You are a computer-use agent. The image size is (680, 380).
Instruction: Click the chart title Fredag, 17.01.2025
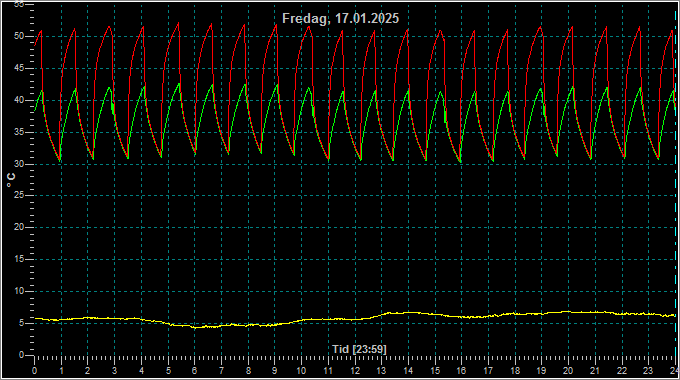click(x=340, y=19)
